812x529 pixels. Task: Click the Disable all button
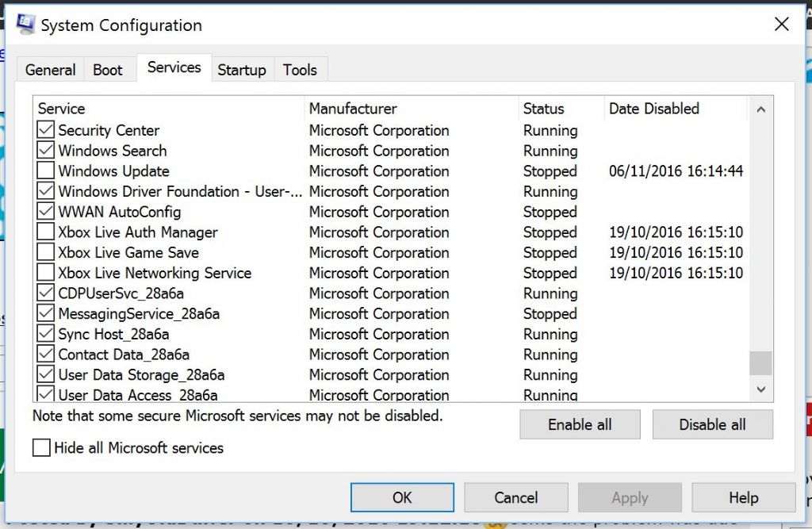tap(713, 424)
